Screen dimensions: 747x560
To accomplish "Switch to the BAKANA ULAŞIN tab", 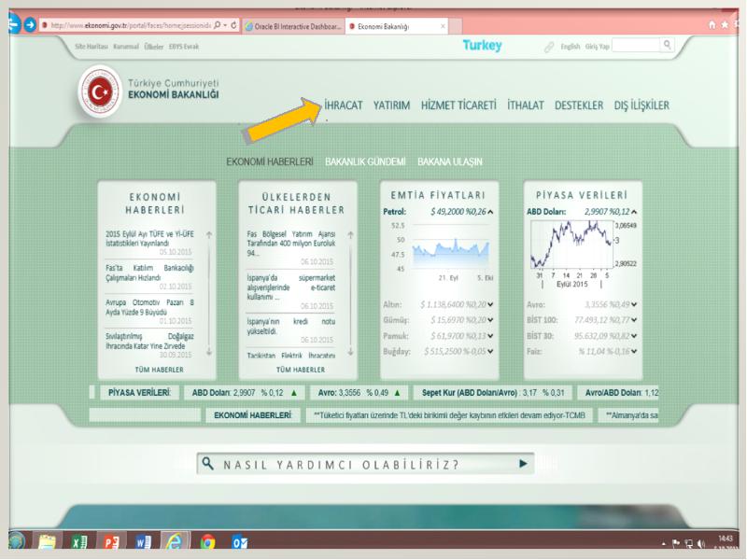I will click(450, 161).
